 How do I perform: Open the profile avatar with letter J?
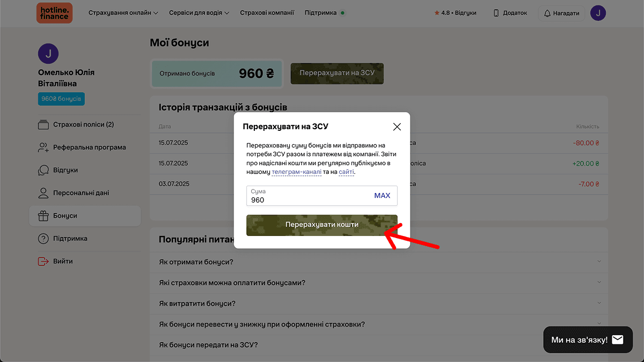598,13
